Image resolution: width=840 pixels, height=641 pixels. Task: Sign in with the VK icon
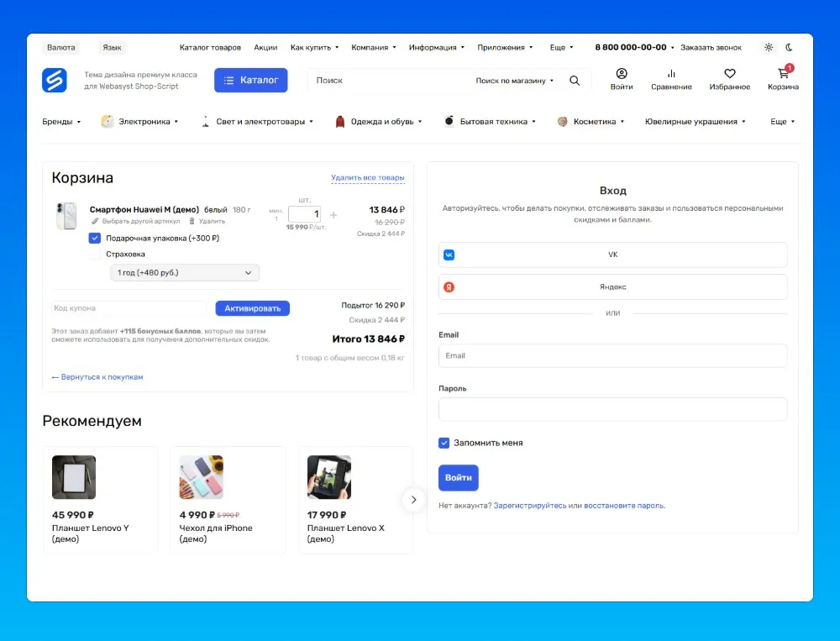tap(449, 255)
